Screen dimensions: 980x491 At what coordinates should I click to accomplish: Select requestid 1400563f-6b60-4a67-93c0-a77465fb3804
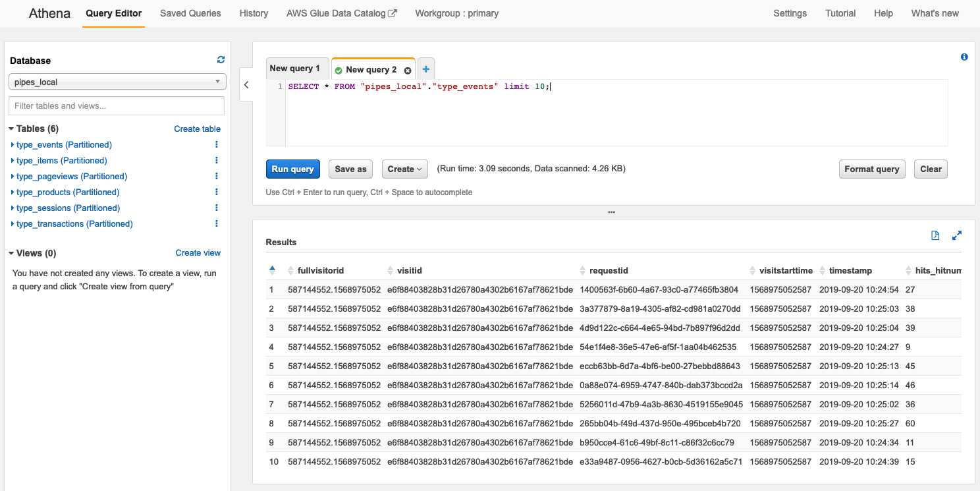coord(659,289)
